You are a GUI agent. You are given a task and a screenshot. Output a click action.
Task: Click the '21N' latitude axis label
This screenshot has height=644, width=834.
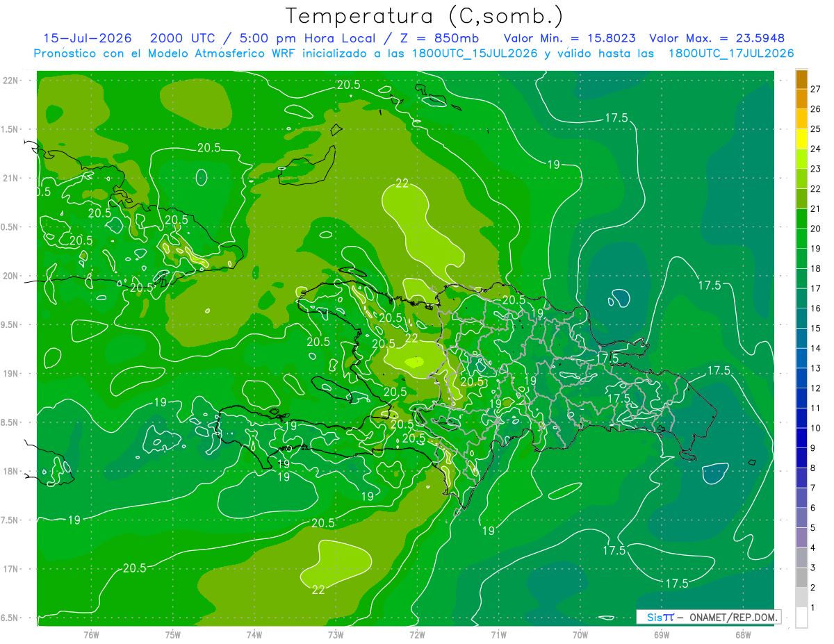[12, 178]
